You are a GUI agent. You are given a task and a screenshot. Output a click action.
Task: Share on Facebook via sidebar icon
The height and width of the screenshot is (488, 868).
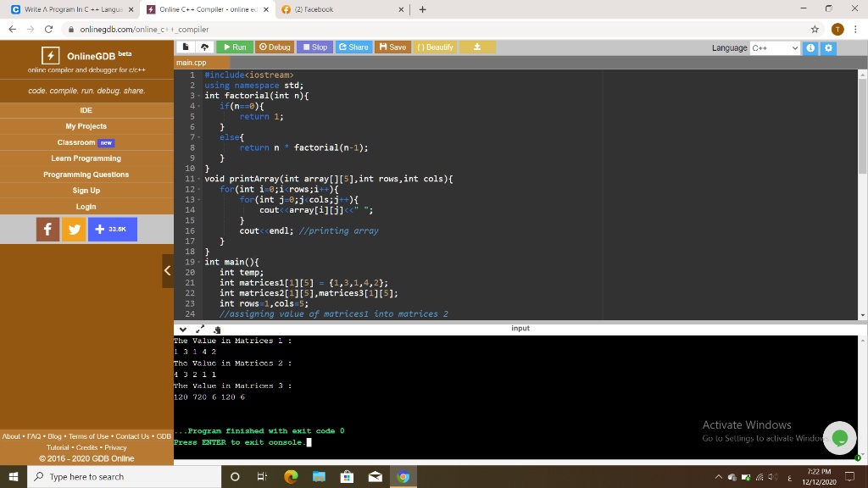point(47,229)
